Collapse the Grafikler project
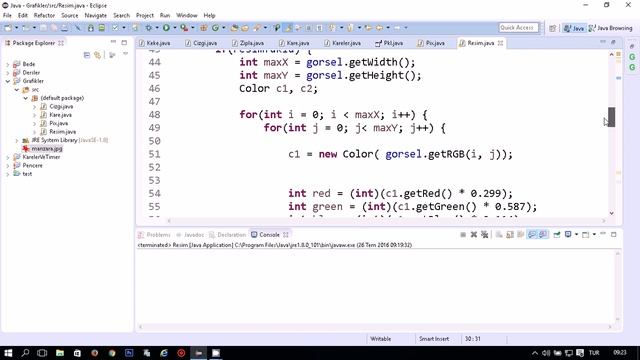This screenshot has width=640, height=360. pyautogui.click(x=8, y=81)
